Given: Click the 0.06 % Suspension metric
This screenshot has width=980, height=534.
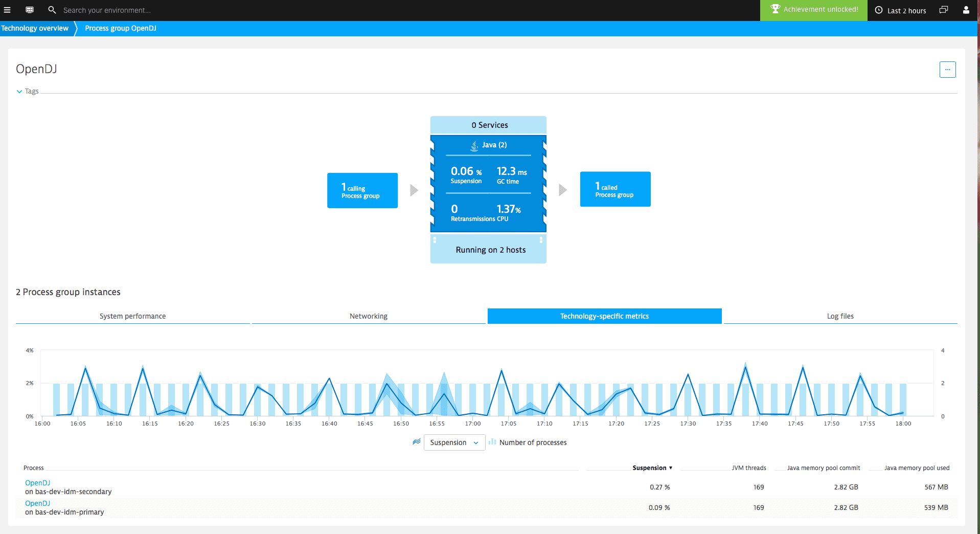Looking at the screenshot, I should click(x=466, y=174).
